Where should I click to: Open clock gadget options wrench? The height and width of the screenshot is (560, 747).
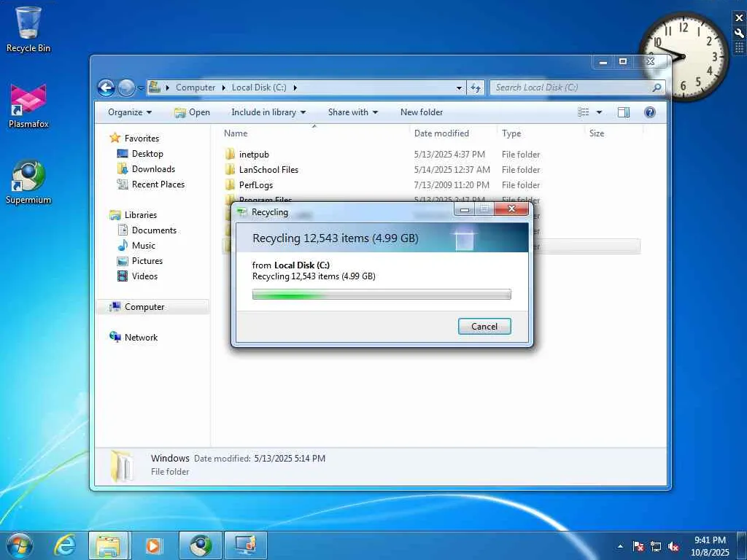(739, 34)
